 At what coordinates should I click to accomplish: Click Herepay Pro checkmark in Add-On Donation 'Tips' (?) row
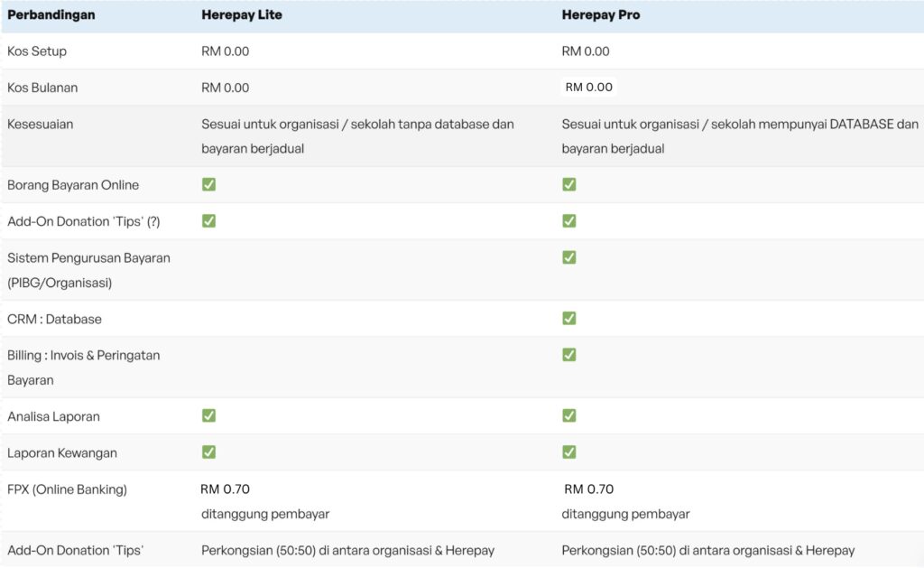click(569, 221)
